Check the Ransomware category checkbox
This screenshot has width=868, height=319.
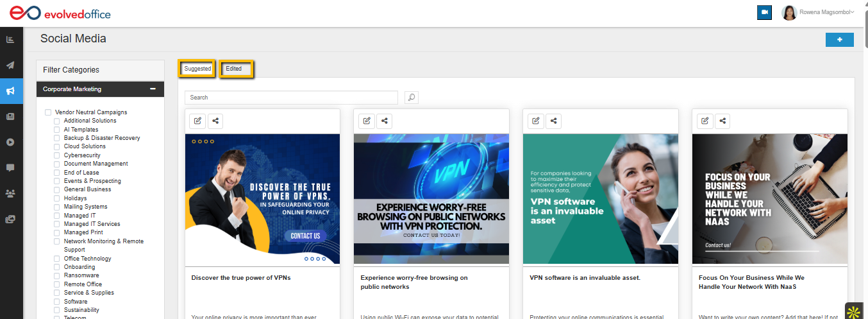(56, 275)
